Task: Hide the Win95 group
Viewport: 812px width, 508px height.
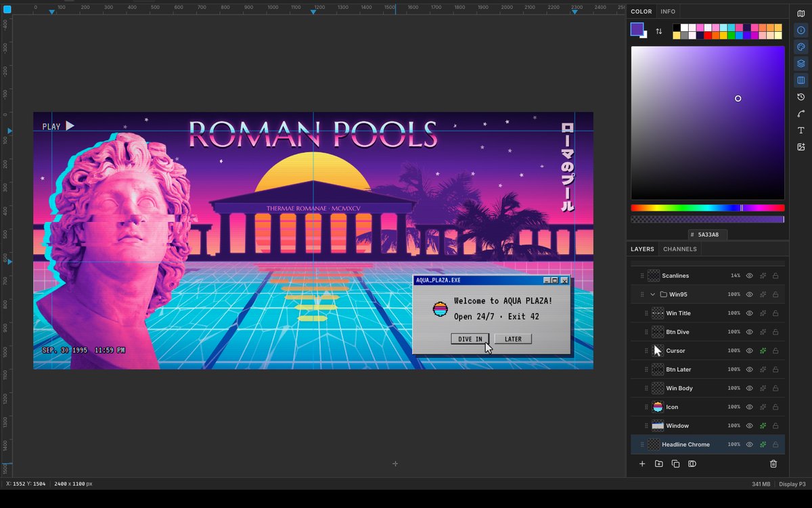Action: [749, 295]
